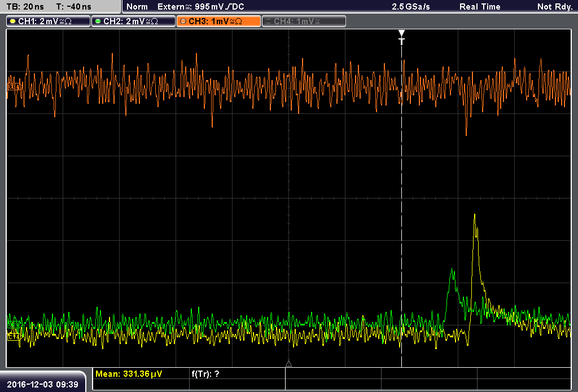This screenshot has width=578, height=392.
Task: Click the Extern 995 mV trigger source readout
Action: (x=200, y=7)
